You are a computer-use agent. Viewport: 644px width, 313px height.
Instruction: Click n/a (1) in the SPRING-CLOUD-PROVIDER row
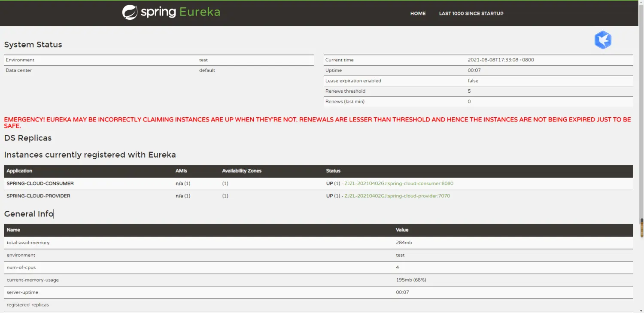[183, 196]
